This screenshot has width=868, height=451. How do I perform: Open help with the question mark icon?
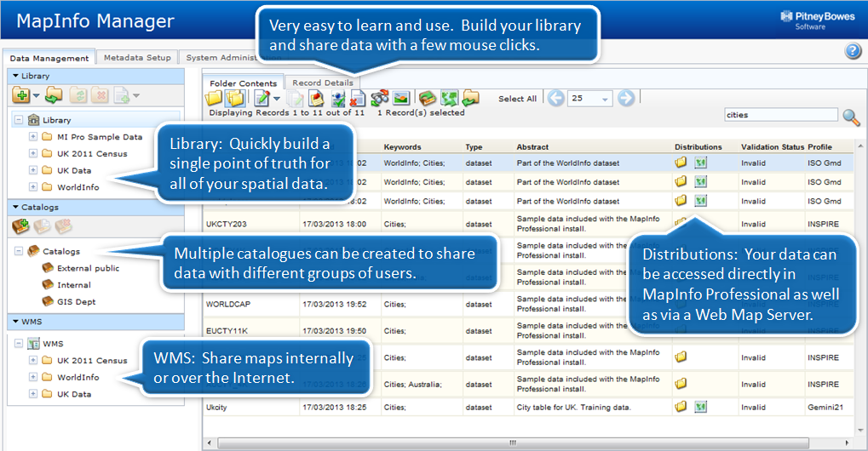853,51
